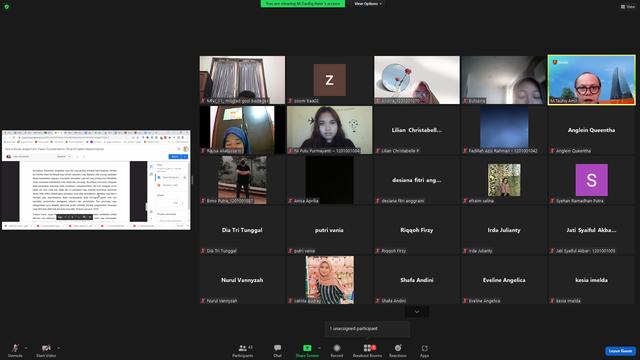Select Ni Putu Purnayanti's video tile
The image size is (640, 360).
(329, 130)
